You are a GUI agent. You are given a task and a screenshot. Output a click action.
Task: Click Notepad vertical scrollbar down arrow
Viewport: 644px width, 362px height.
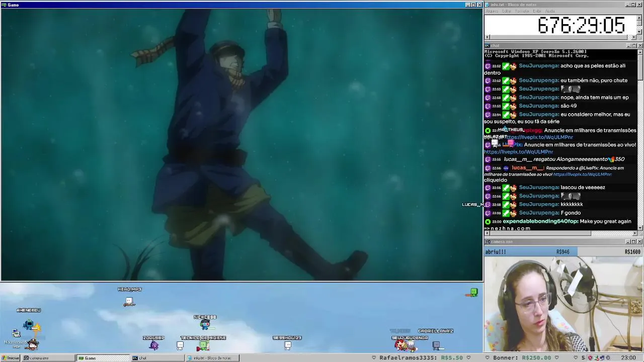point(639,32)
